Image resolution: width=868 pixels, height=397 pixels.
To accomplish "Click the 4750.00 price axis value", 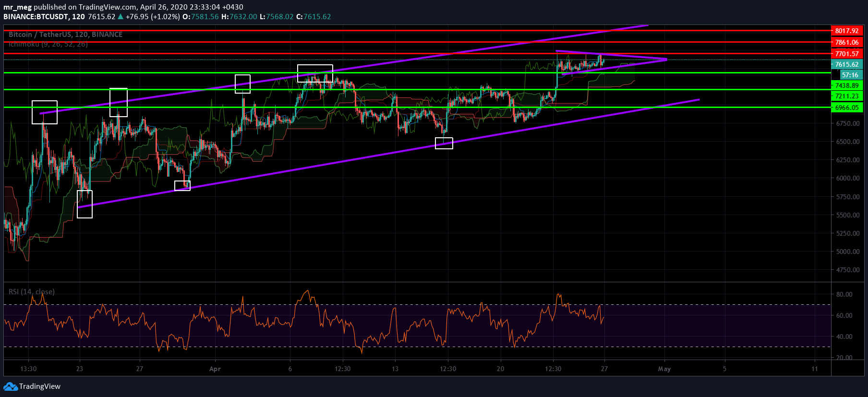I will (x=848, y=270).
